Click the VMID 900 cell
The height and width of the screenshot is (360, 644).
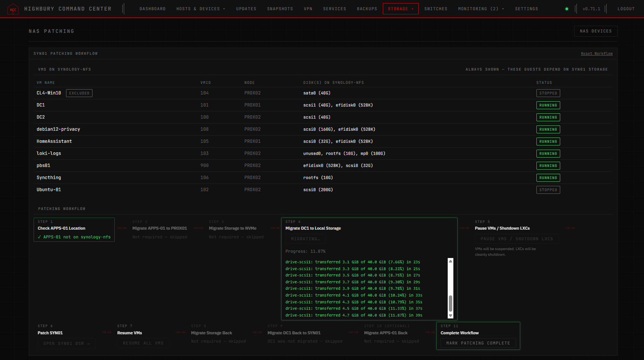tap(205, 165)
